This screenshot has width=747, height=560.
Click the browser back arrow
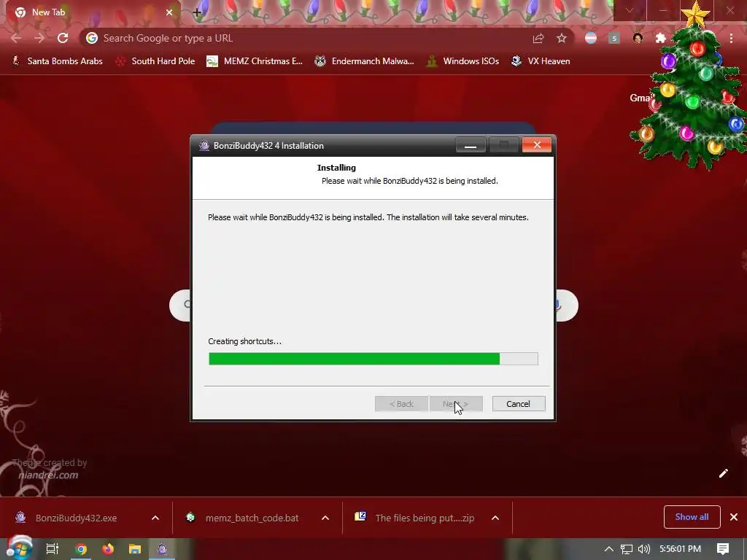pyautogui.click(x=16, y=38)
